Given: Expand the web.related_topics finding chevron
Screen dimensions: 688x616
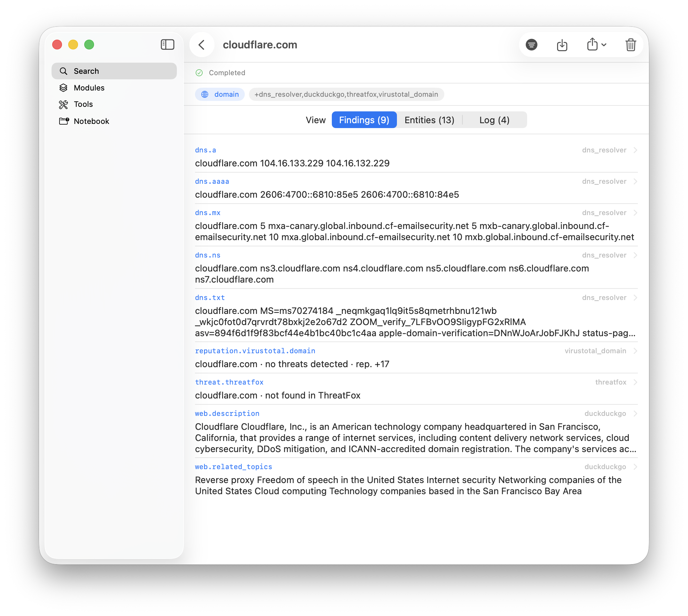Looking at the screenshot, I should pyautogui.click(x=635, y=467).
